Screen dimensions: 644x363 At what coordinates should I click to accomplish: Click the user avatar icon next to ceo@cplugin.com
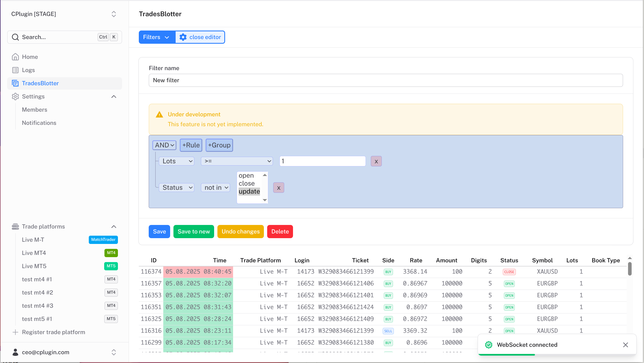(15, 352)
